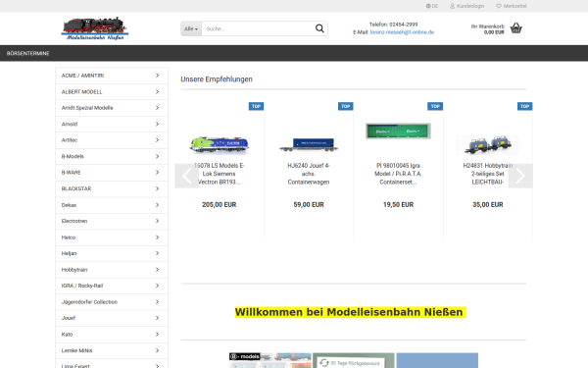Image resolution: width=588 pixels, height=368 pixels.
Task: Click the Kundenlogin user icon
Action: point(452,6)
